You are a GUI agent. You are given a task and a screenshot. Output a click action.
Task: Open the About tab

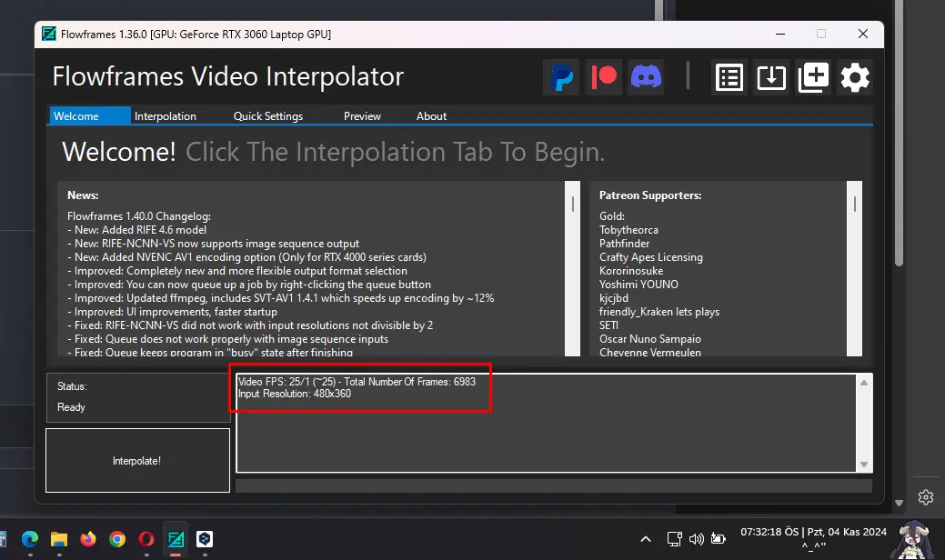coord(431,115)
